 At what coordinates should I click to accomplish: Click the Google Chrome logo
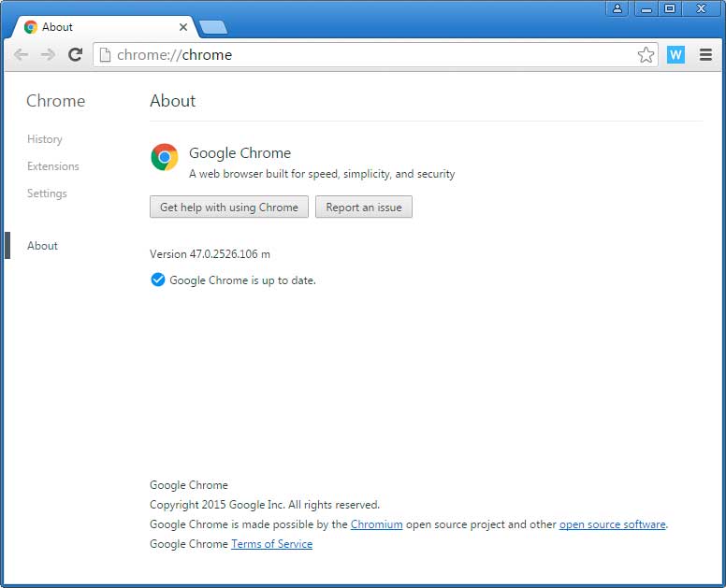pos(165,157)
